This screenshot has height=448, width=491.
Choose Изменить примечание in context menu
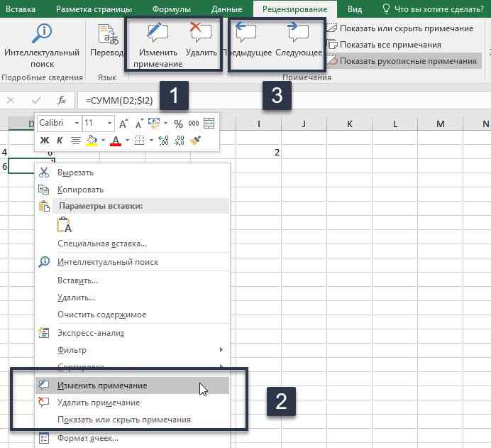click(x=133, y=386)
